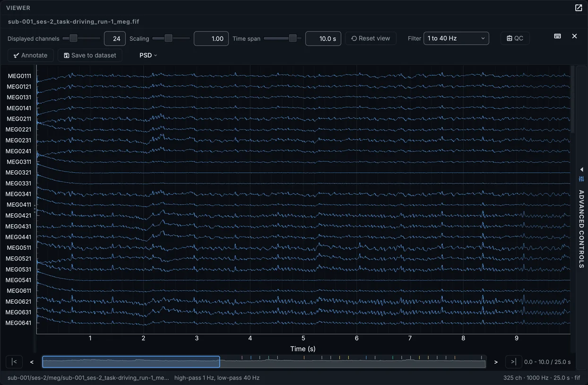Select channel label MEG0621

(x=19, y=302)
